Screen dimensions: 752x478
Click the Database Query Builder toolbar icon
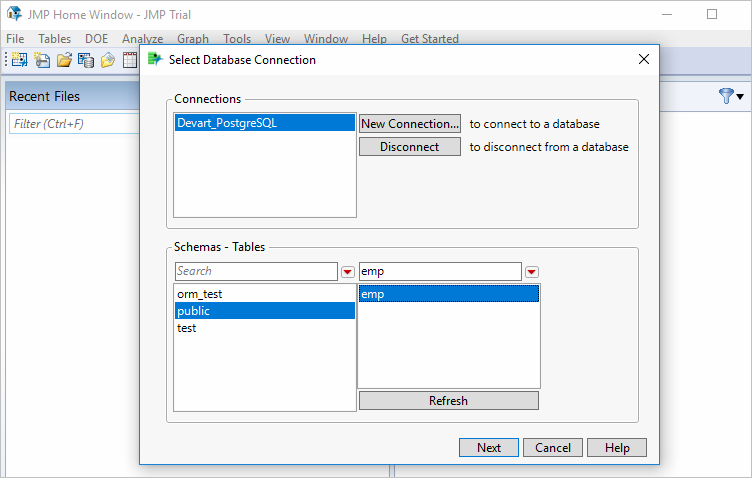[86, 60]
